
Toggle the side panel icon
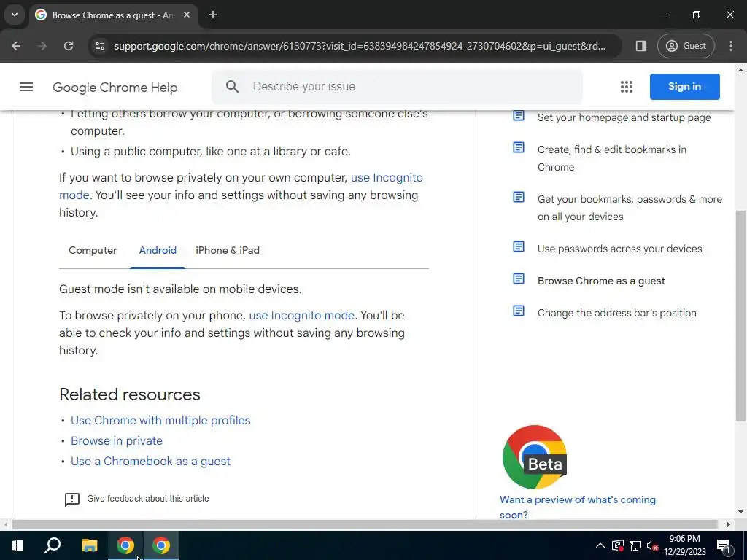pyautogui.click(x=640, y=46)
